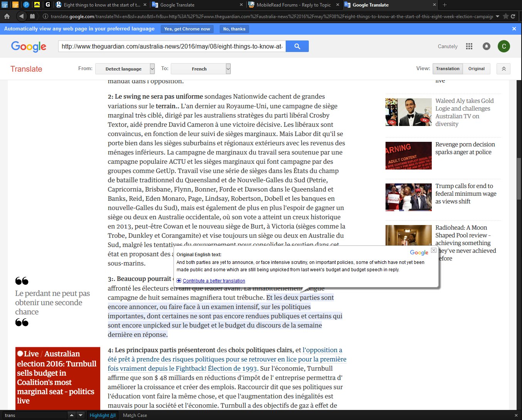Jump to next find match
This screenshot has height=420, width=522.
[x=81, y=415]
